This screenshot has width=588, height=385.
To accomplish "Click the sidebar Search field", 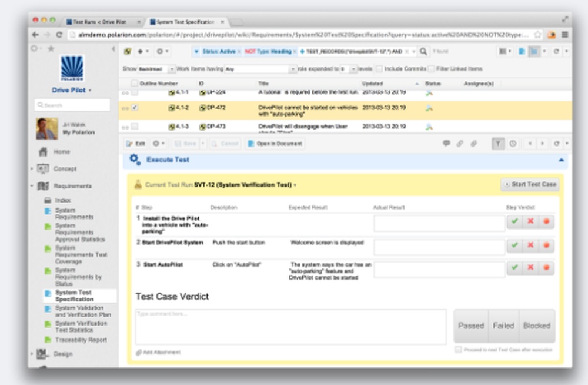I will (72, 105).
